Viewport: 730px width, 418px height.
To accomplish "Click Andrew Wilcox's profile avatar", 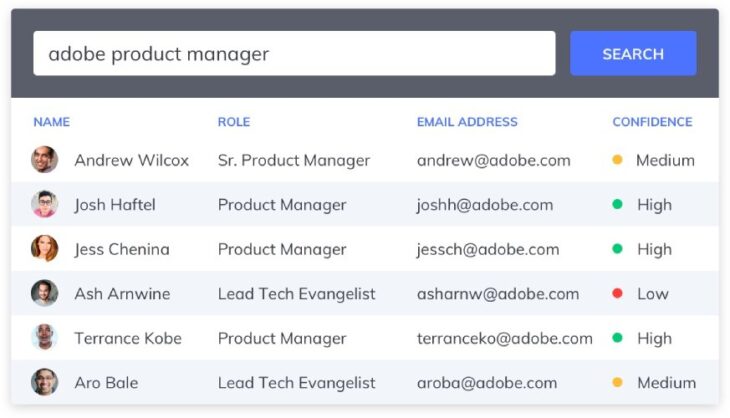I will [x=44, y=160].
